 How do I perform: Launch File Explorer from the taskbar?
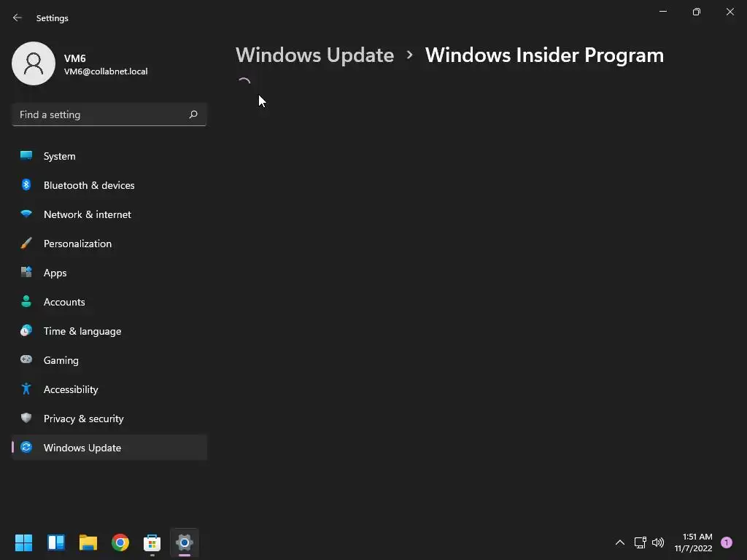(x=88, y=542)
